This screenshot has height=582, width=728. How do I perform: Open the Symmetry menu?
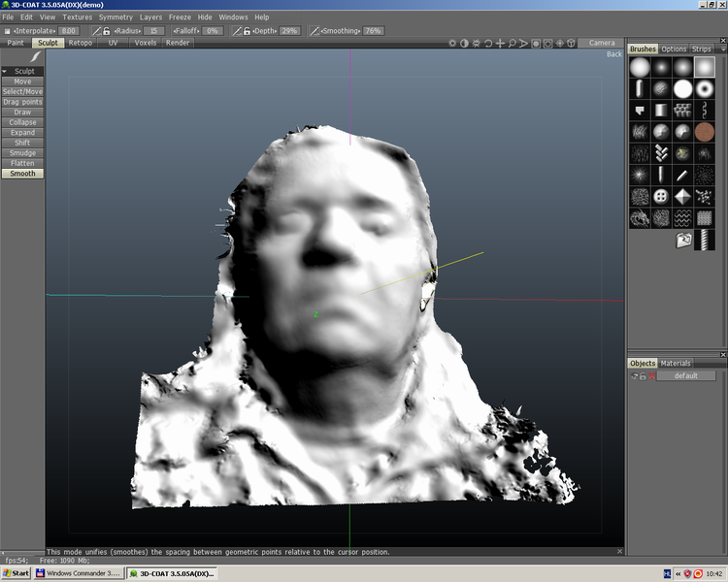click(x=116, y=17)
